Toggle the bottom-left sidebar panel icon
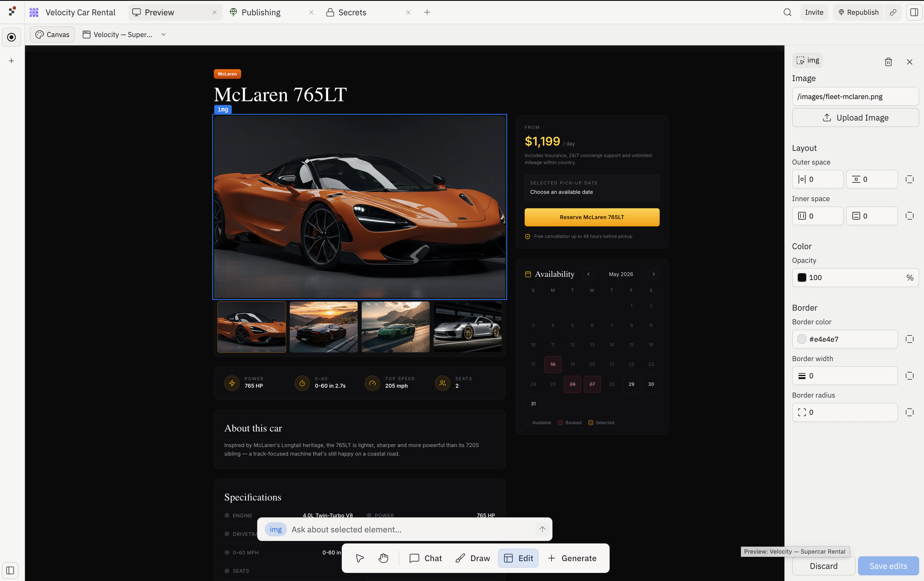 (10, 570)
